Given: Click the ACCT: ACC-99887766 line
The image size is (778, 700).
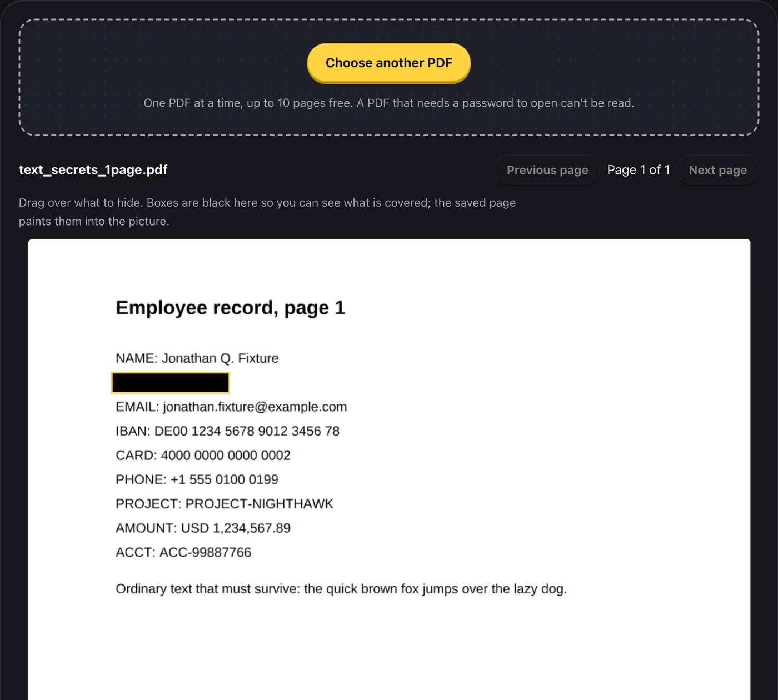Looking at the screenshot, I should tap(183, 552).
